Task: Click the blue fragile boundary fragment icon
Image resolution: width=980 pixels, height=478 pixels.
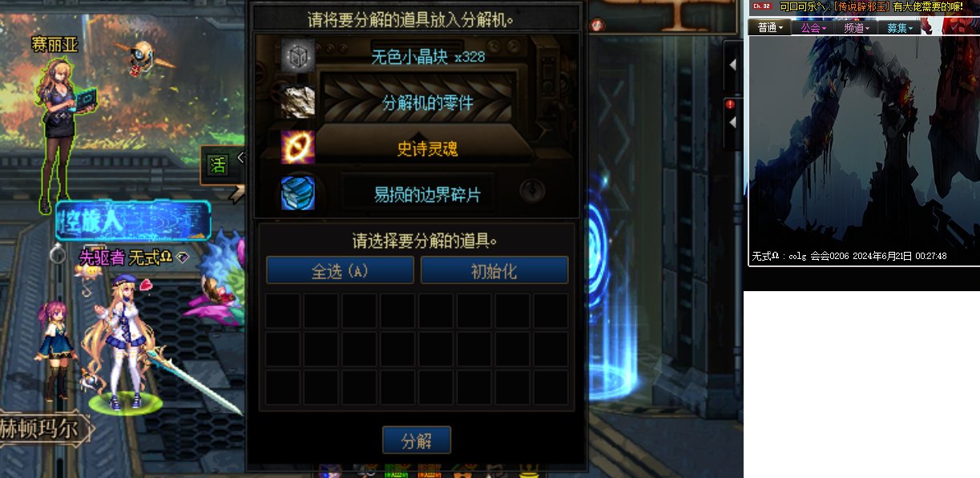Action: (x=297, y=193)
